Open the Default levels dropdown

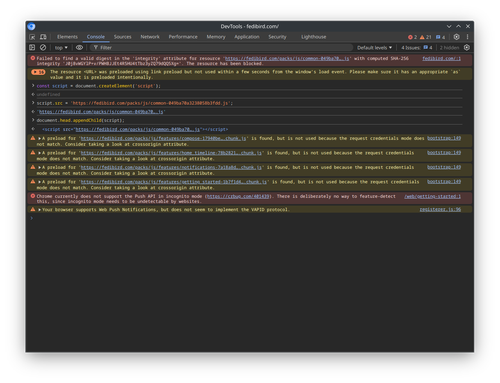point(374,48)
